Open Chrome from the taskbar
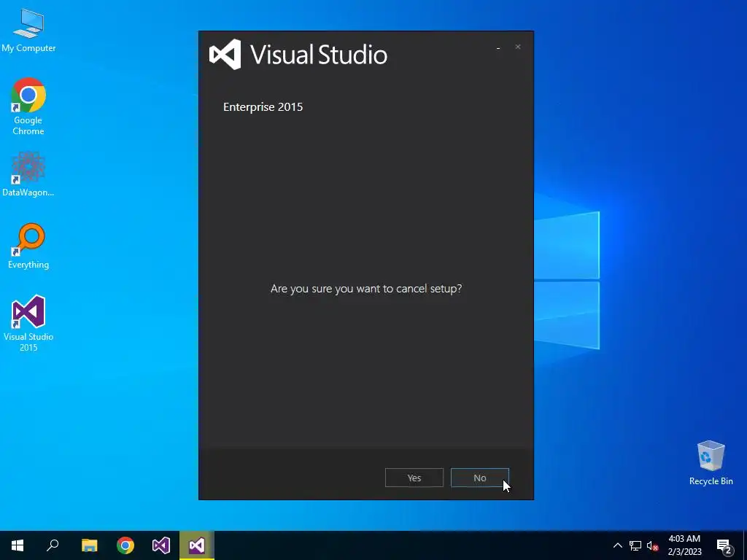747x560 pixels. click(125, 545)
